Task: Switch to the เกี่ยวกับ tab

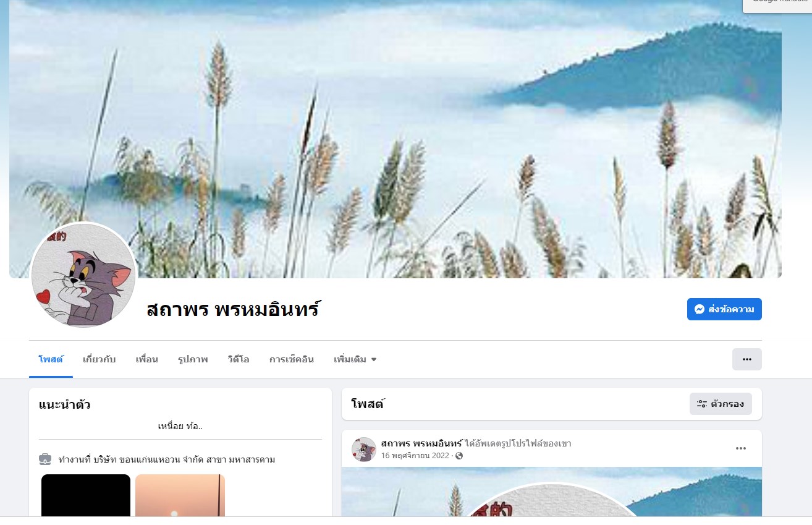Action: tap(99, 359)
